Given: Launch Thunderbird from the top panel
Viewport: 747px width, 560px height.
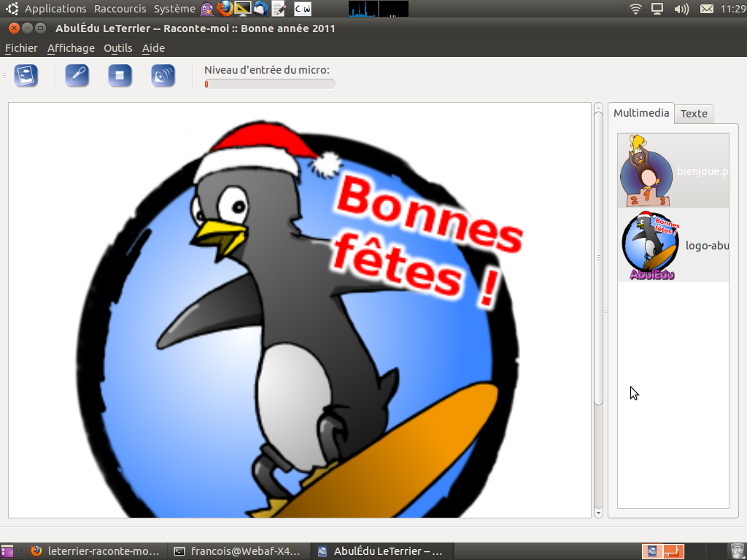Looking at the screenshot, I should tap(260, 9).
